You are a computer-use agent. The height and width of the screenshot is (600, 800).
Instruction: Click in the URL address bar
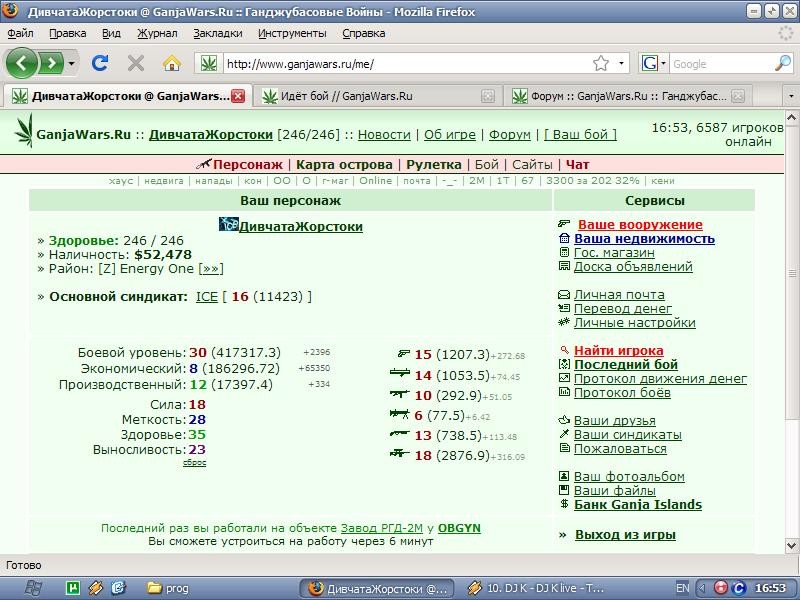[x=408, y=64]
